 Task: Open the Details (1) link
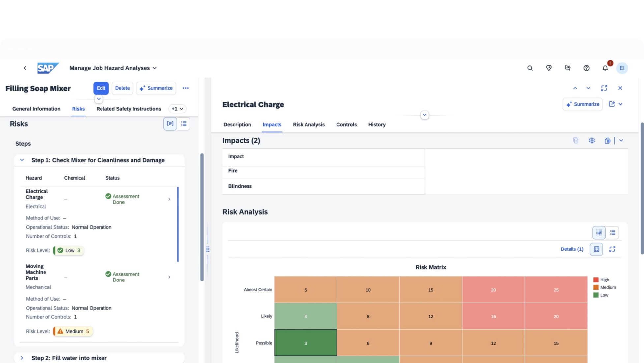[572, 249]
